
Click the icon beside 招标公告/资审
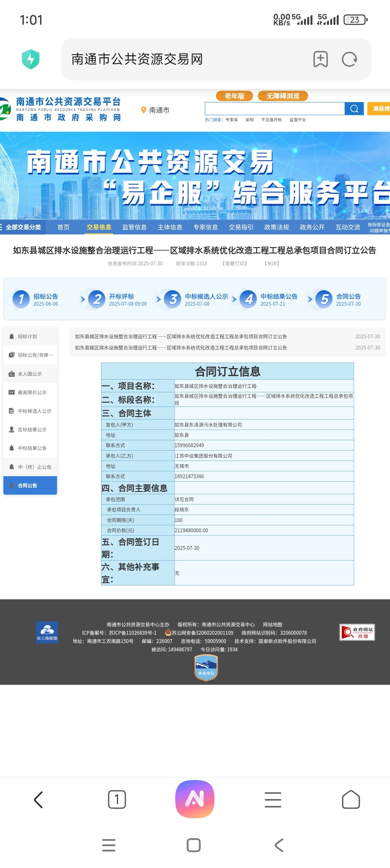(x=12, y=355)
